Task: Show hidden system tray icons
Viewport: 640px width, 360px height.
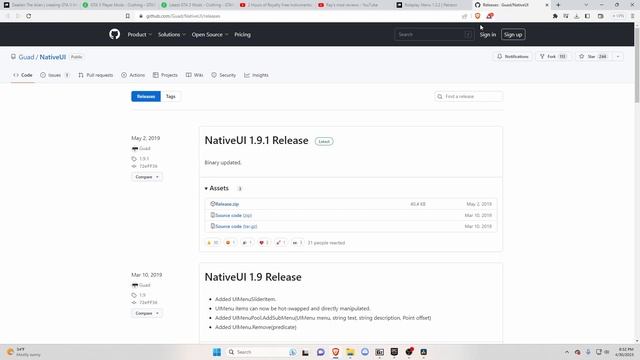Action: click(567, 352)
